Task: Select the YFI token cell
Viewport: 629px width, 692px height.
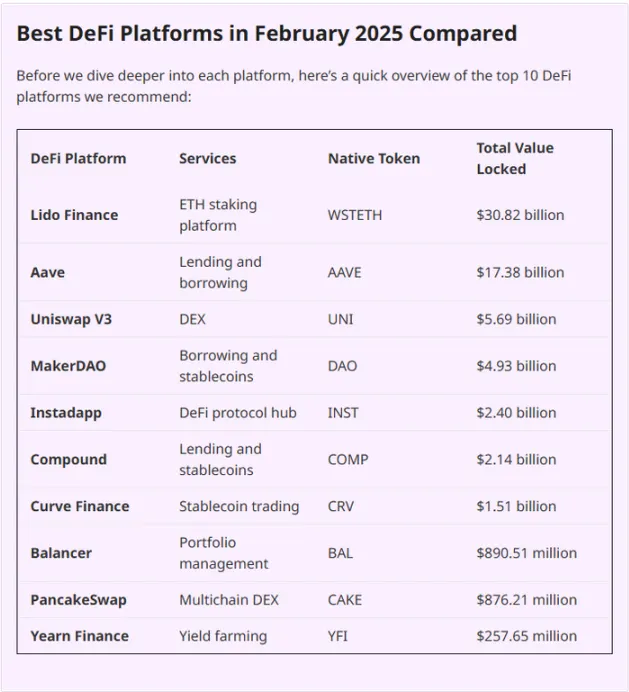Action: 338,636
